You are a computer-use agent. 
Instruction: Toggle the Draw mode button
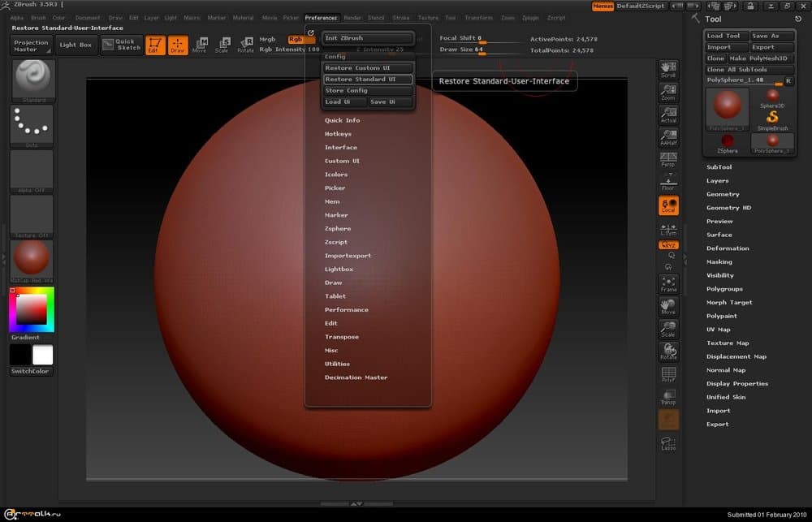(x=178, y=45)
